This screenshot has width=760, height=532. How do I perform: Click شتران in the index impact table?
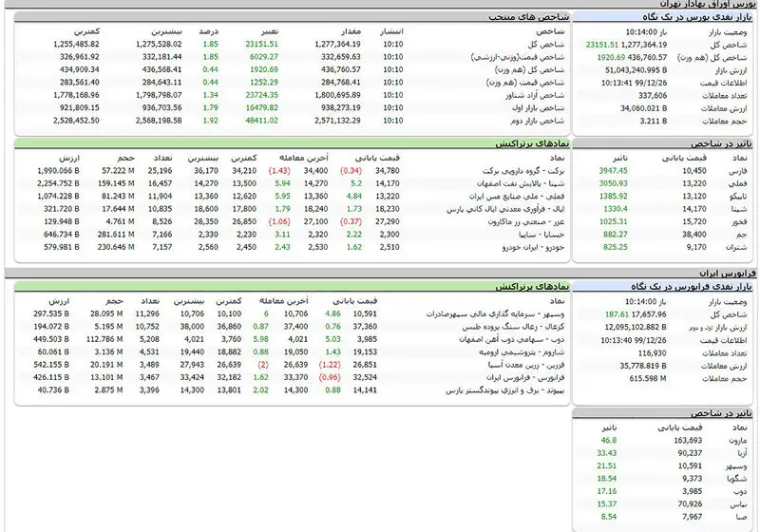736,247
